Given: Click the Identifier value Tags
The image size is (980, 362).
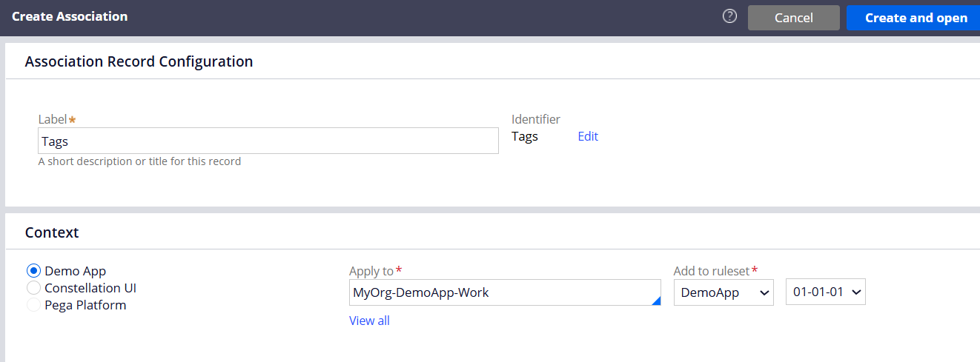Looking at the screenshot, I should point(525,136).
